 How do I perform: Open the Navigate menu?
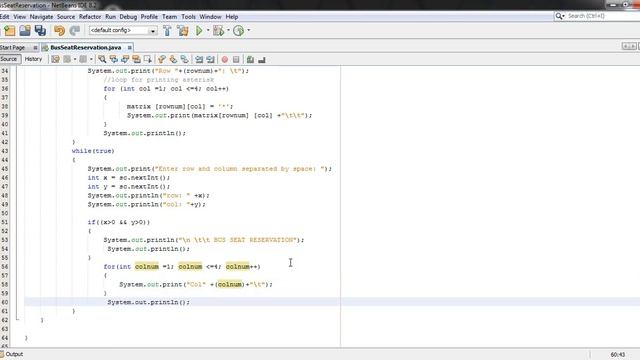click(41, 17)
